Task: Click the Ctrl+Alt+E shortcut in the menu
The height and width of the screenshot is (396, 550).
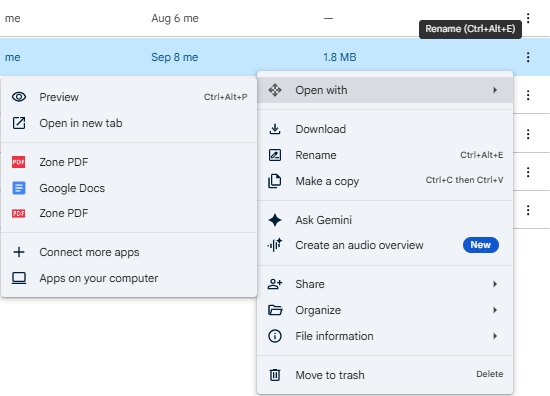Action: click(x=482, y=155)
